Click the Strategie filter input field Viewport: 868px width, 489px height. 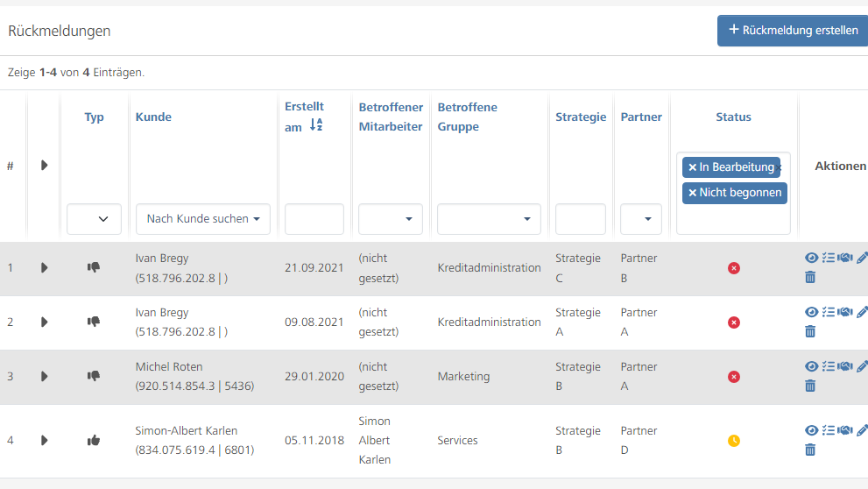pyautogui.click(x=580, y=219)
